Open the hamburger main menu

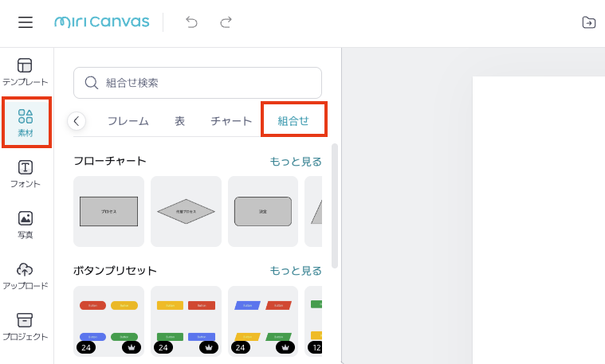(26, 22)
